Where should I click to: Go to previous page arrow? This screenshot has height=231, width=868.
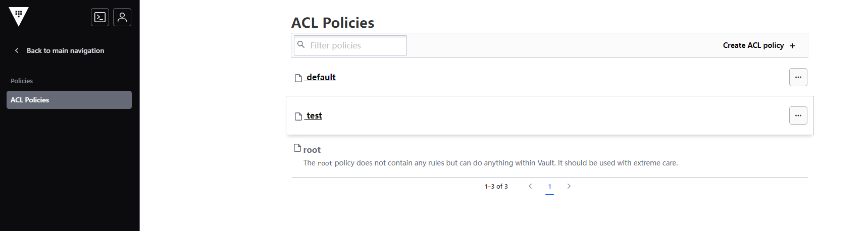point(530,186)
